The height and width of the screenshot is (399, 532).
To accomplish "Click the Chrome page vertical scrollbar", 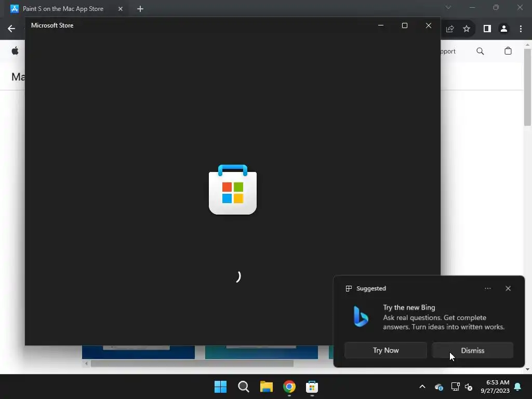I will (527, 87).
